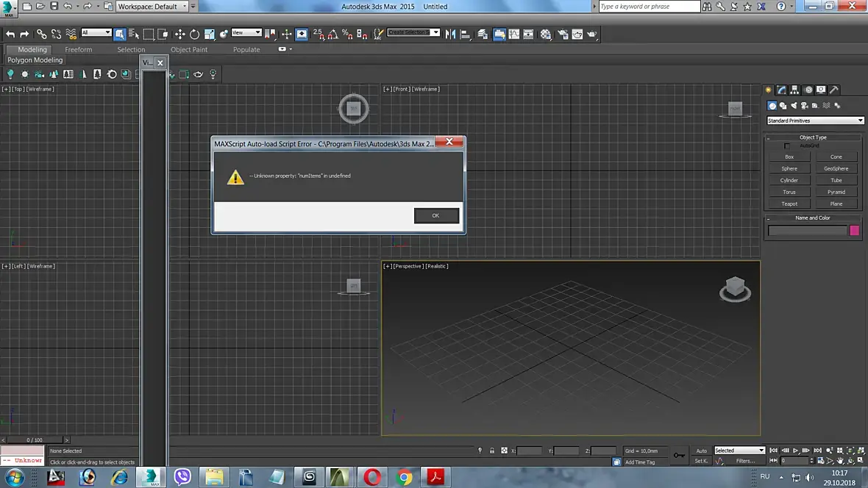The image size is (868, 488).
Task: Open the Create Selection Set dropdown
Action: [413, 32]
